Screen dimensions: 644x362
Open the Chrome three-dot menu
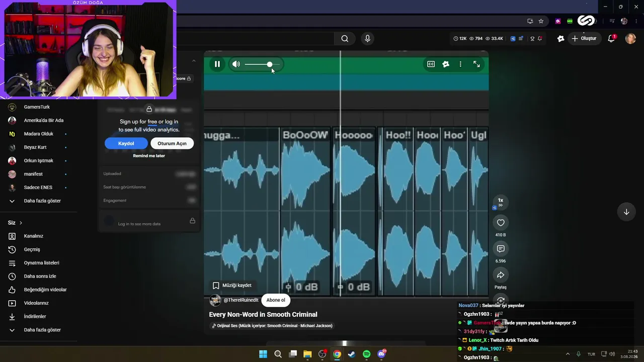click(636, 21)
